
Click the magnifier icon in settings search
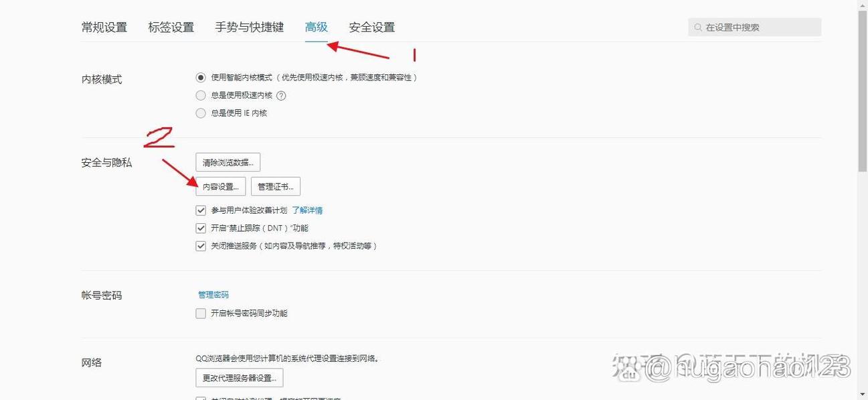(699, 27)
